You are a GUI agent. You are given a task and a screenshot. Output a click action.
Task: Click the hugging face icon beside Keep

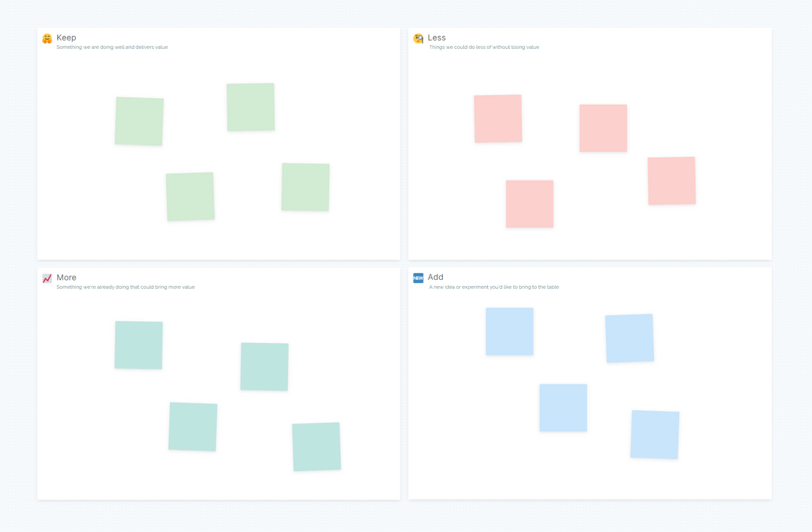(x=47, y=38)
